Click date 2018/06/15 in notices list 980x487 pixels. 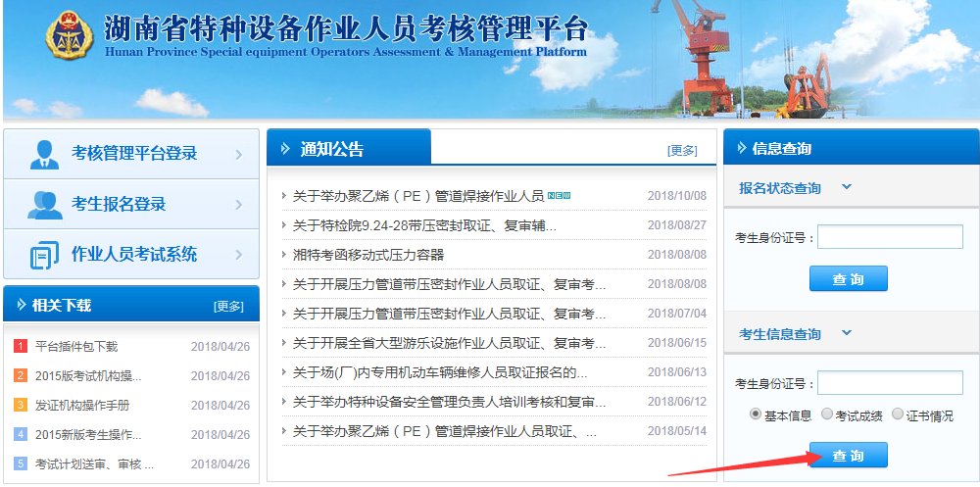(677, 343)
